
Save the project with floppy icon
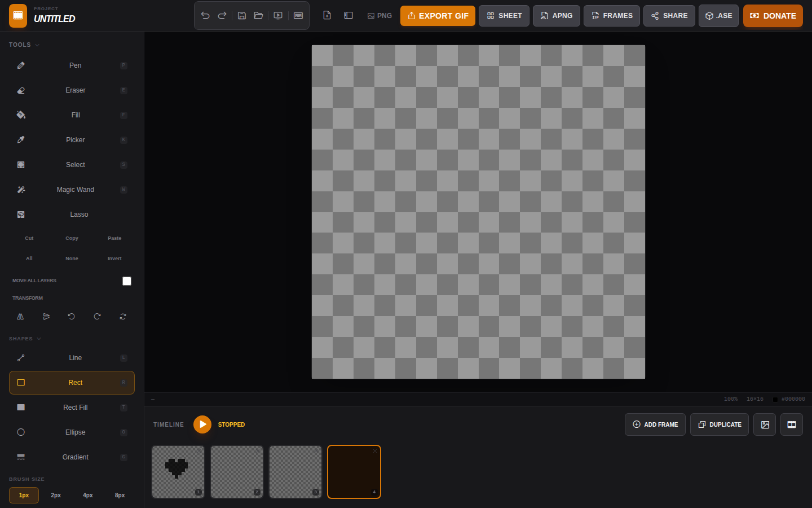click(241, 16)
